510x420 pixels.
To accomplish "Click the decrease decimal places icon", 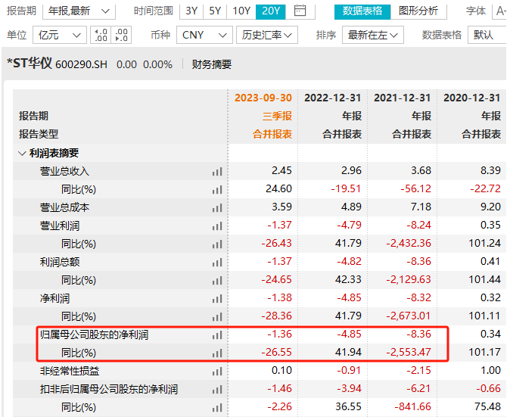I will pos(121,35).
